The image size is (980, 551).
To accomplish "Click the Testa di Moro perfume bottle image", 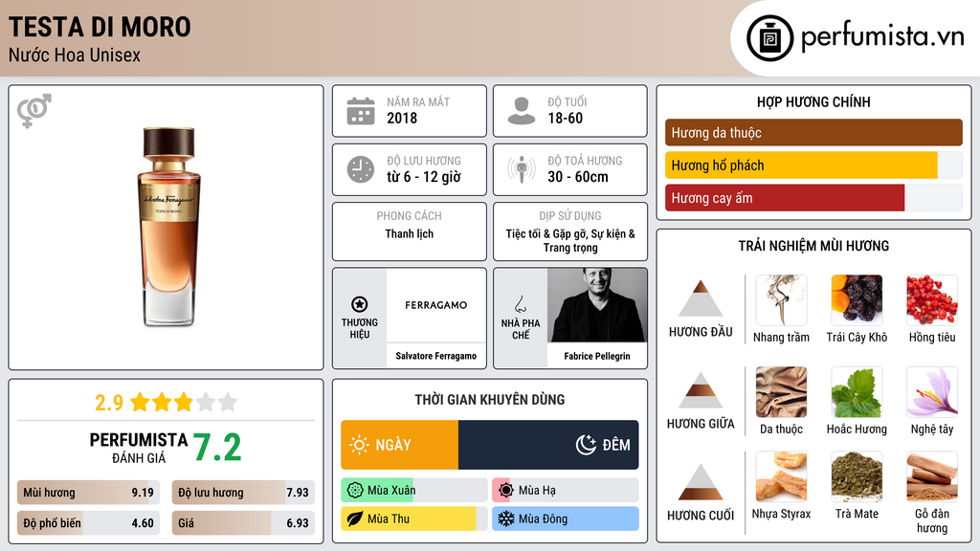I will 168,227.
